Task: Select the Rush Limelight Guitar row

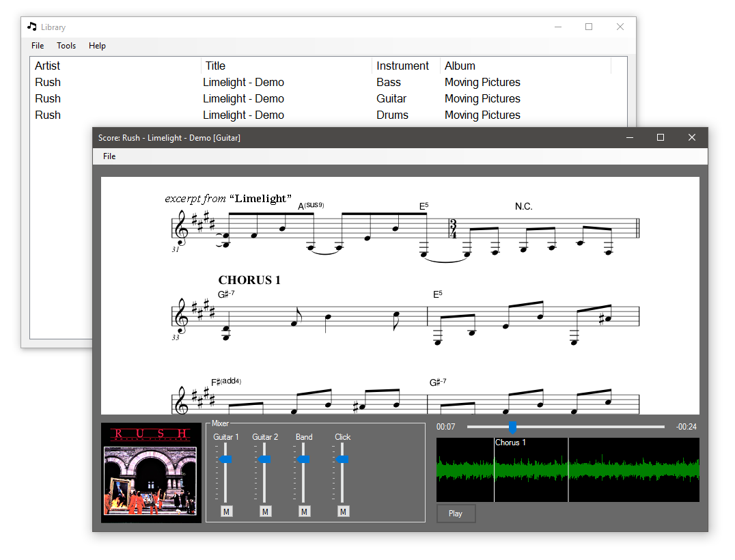Action: [x=328, y=99]
